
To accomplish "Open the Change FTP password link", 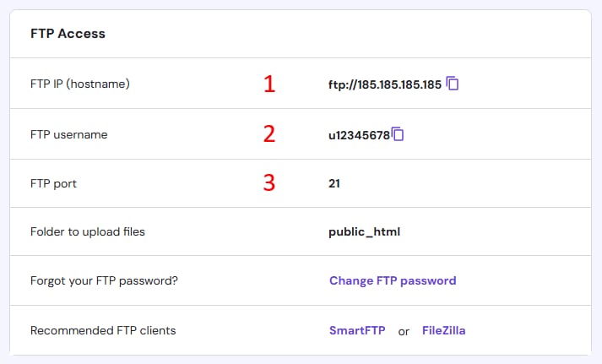I will pos(393,280).
